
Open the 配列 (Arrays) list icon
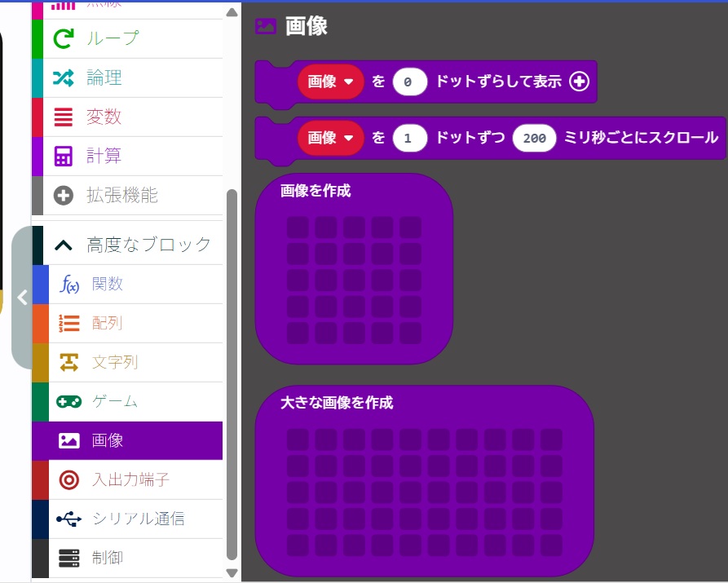(x=69, y=323)
